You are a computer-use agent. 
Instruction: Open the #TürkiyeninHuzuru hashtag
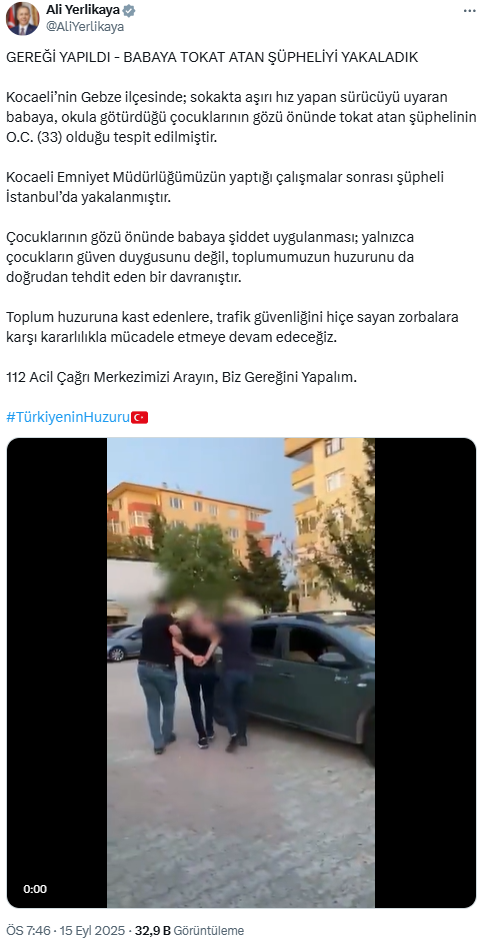coord(68,418)
